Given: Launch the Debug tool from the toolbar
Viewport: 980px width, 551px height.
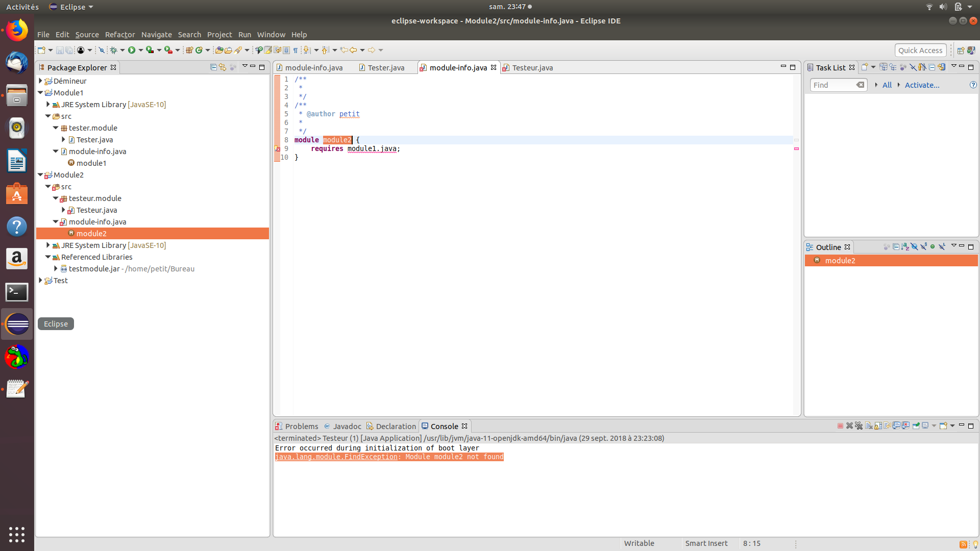Looking at the screenshot, I should [x=113, y=50].
